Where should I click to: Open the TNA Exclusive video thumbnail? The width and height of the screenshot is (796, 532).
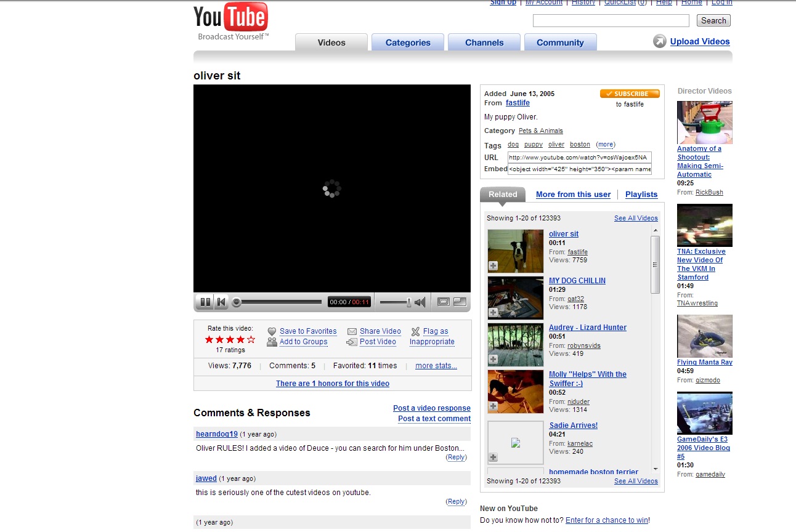(x=705, y=225)
